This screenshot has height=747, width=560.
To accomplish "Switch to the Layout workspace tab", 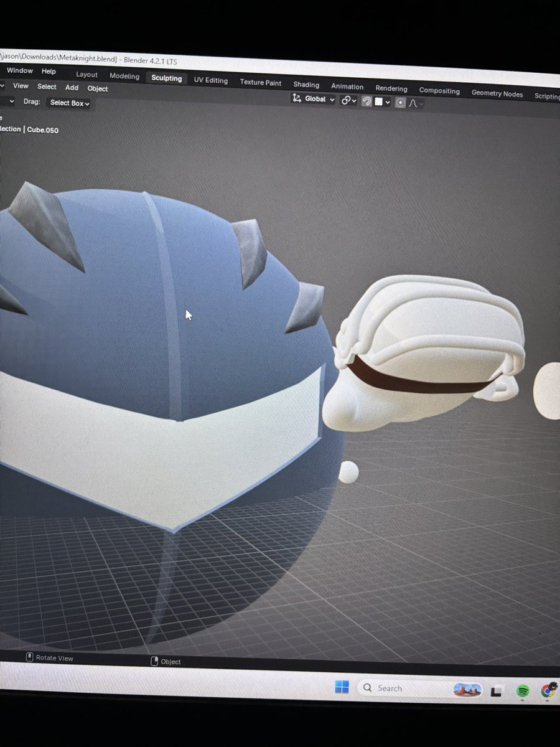I will click(x=86, y=75).
